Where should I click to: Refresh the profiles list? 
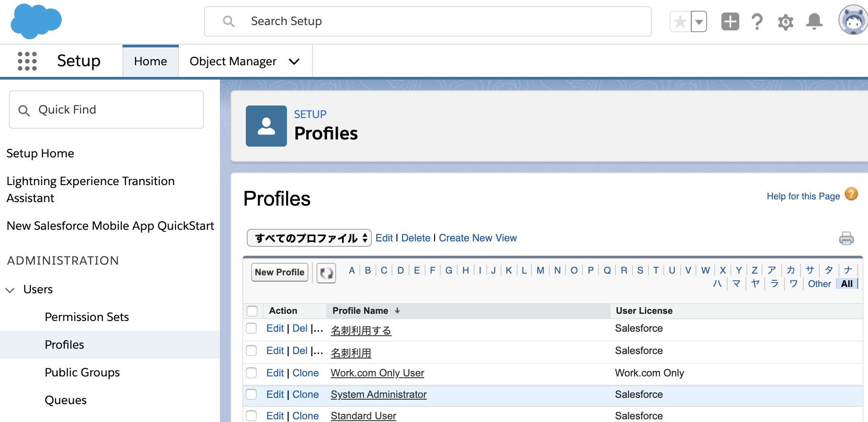click(x=326, y=273)
